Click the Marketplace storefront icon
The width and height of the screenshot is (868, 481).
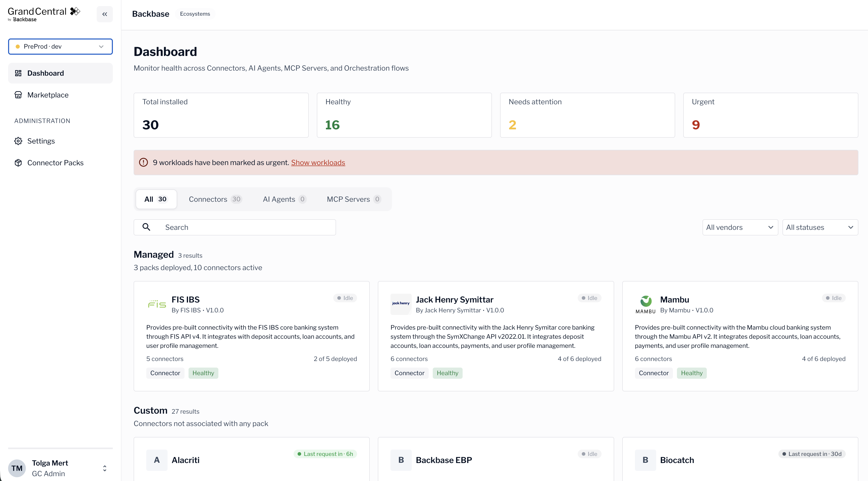point(18,95)
